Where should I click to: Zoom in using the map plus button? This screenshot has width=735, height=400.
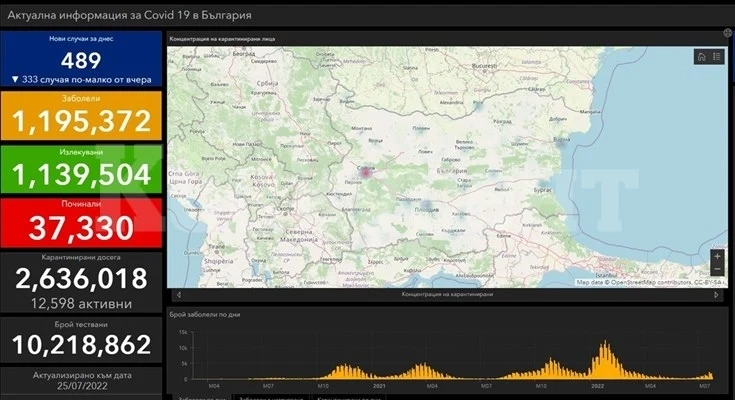(717, 257)
